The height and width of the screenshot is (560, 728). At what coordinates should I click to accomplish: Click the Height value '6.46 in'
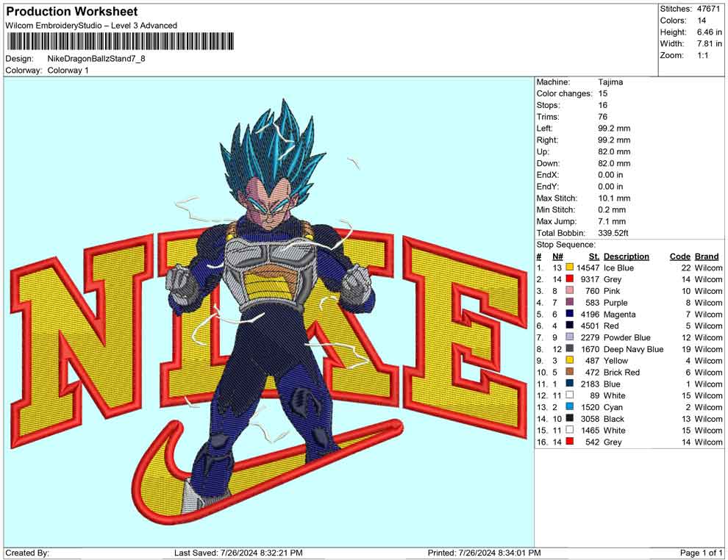coord(709,32)
